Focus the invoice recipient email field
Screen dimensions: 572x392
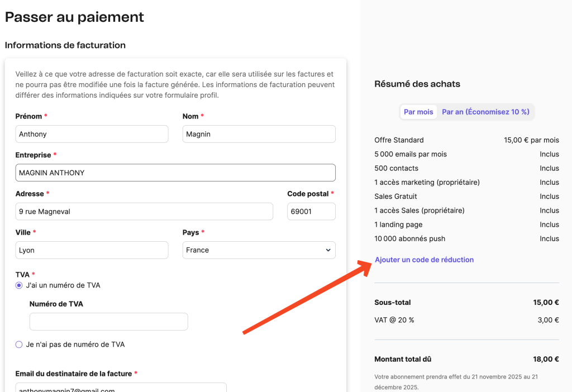pyautogui.click(x=121, y=389)
